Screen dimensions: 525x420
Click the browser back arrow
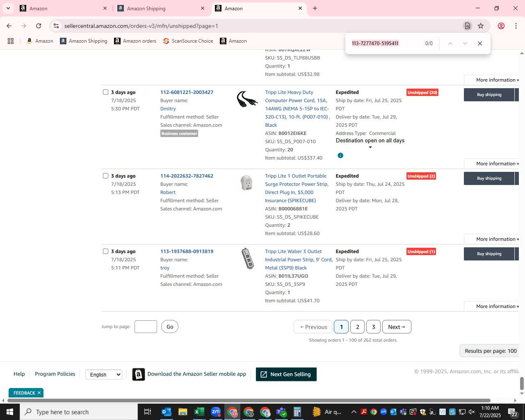(x=9, y=26)
